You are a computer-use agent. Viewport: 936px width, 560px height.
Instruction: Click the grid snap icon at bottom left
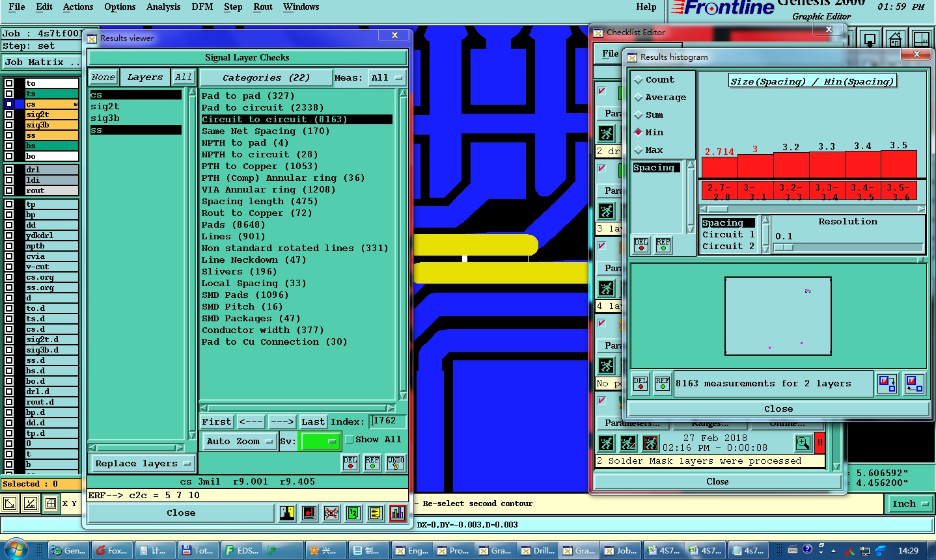point(51,503)
